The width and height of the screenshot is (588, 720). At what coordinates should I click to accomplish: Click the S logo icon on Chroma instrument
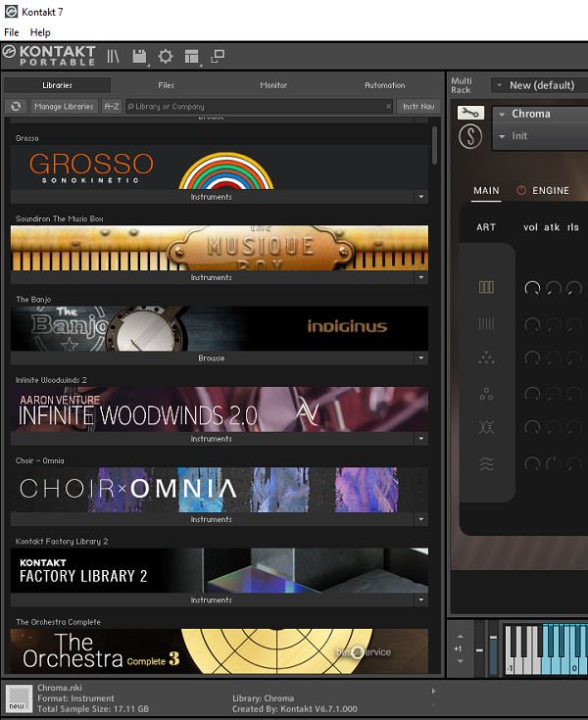point(470,136)
